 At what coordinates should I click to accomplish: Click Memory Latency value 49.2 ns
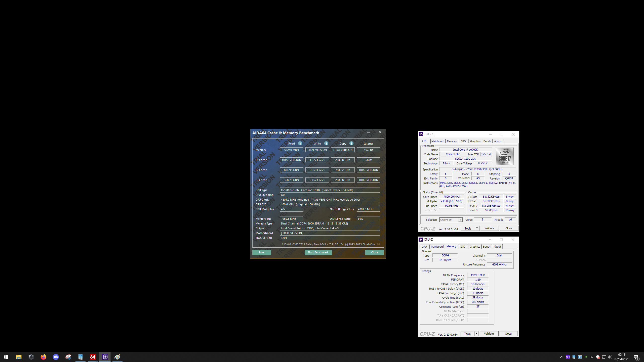tap(369, 150)
